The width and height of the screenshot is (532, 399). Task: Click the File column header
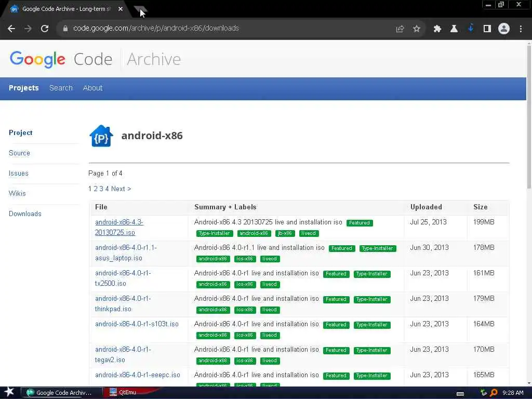point(101,207)
